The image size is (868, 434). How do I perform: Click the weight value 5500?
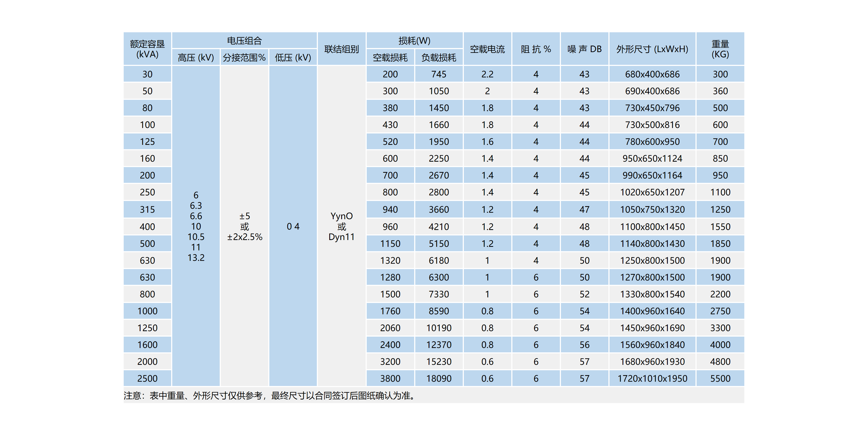(720, 378)
